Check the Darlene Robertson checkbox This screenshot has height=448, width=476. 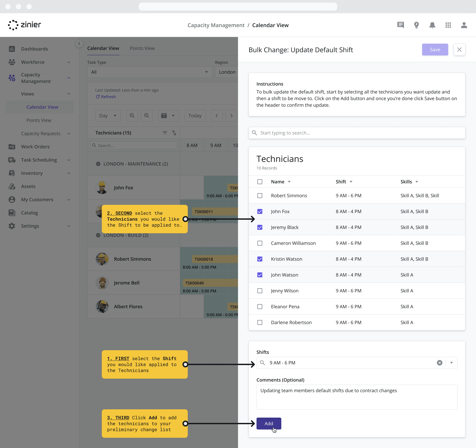[260, 322]
